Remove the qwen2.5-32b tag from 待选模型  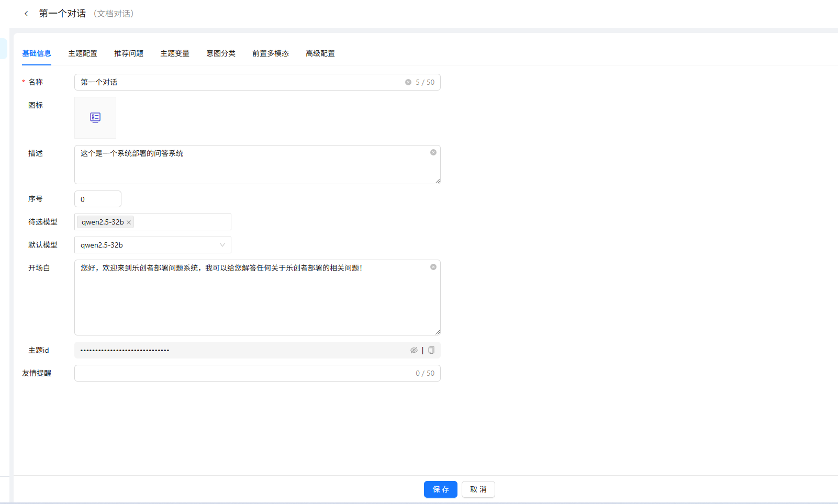point(129,222)
